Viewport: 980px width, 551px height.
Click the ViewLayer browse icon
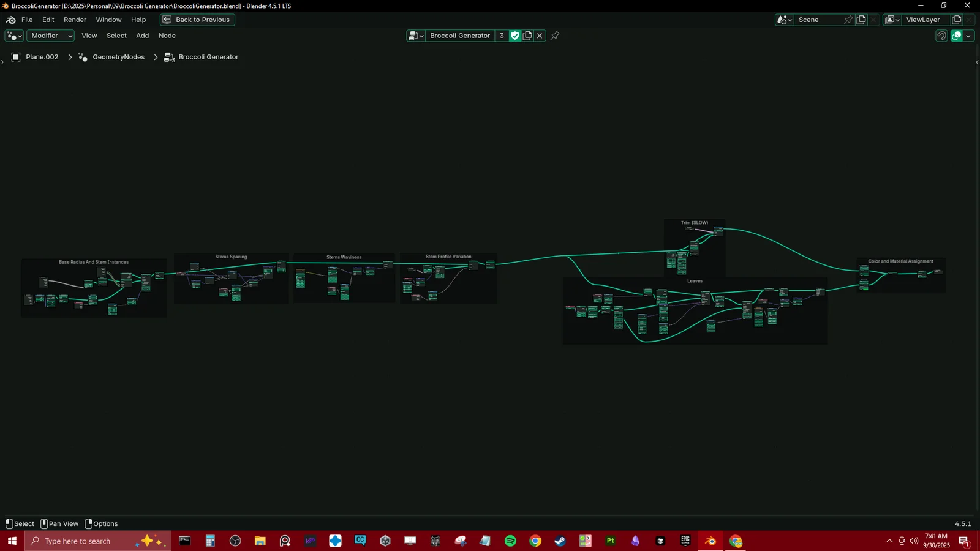(891, 20)
